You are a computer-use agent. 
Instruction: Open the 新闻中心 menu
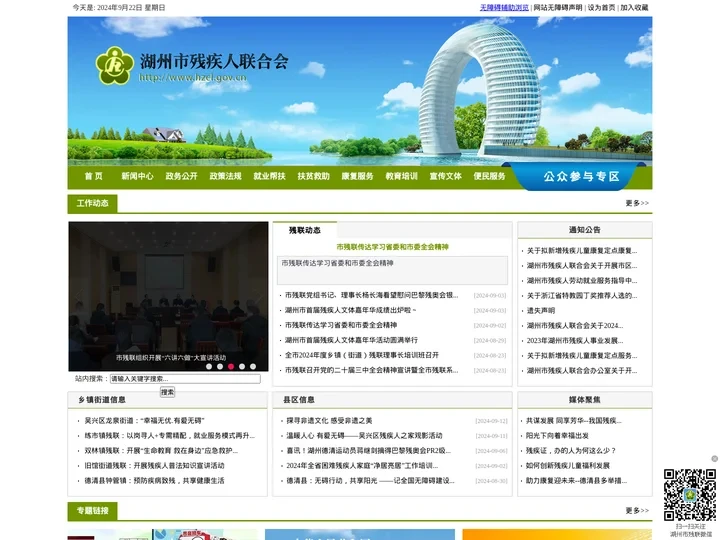pyautogui.click(x=137, y=176)
